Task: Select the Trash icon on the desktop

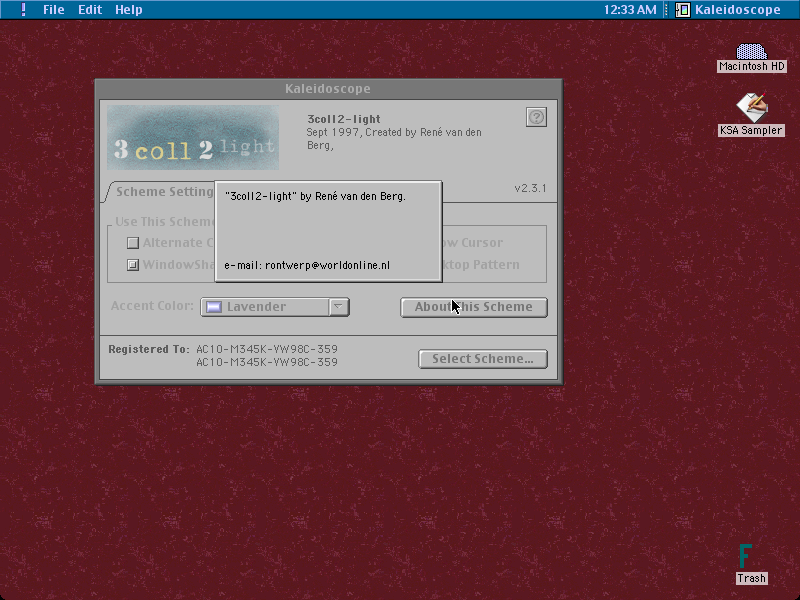Action: tap(745, 556)
